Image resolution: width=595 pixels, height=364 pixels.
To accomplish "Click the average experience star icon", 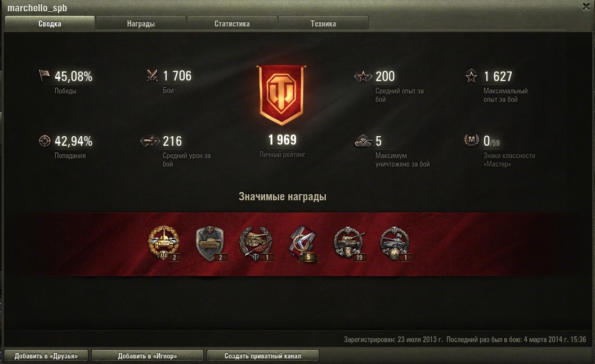I will point(363,76).
